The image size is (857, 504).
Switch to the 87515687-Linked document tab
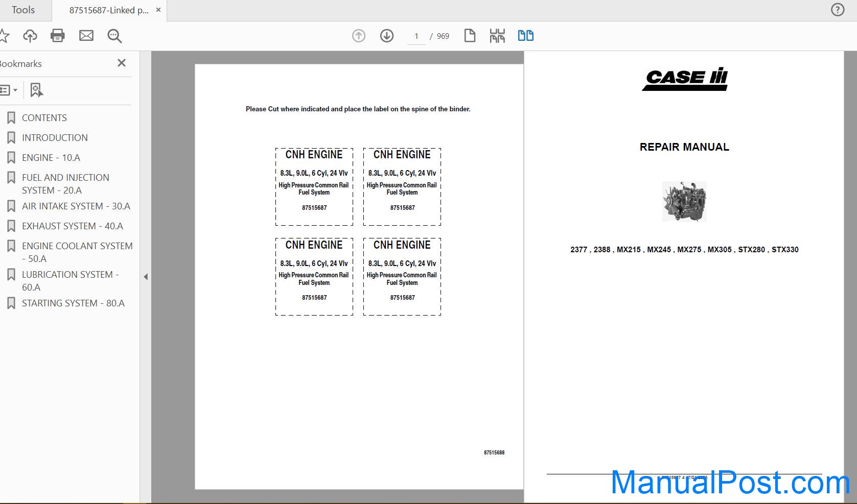click(x=109, y=10)
